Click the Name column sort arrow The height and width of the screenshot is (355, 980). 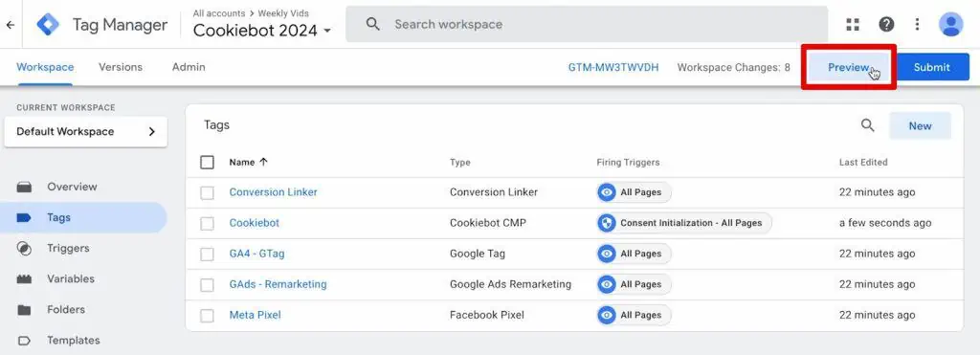click(263, 162)
